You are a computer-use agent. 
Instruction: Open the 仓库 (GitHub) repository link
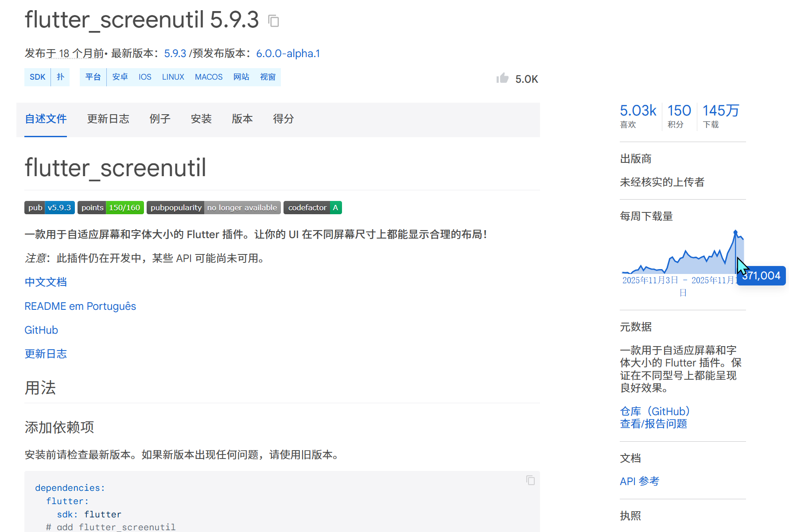coord(655,411)
